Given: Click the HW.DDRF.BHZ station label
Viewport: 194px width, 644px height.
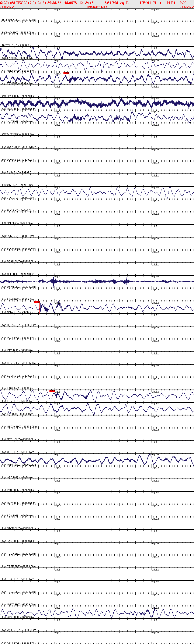Looking at the screenshot, I should 19,160.
